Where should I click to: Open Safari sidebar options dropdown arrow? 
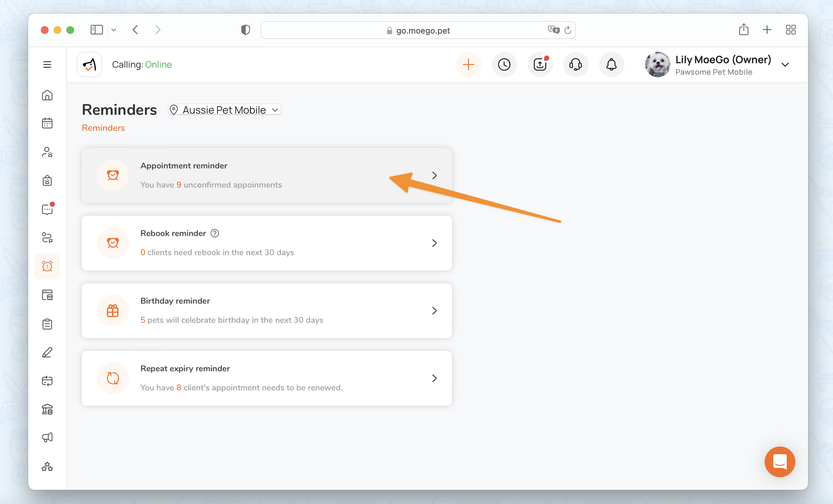114,30
